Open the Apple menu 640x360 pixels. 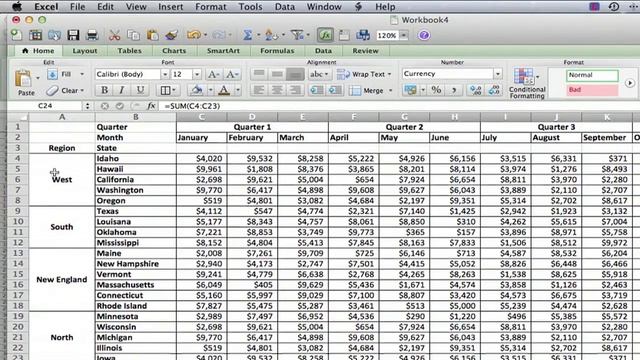coord(16,7)
